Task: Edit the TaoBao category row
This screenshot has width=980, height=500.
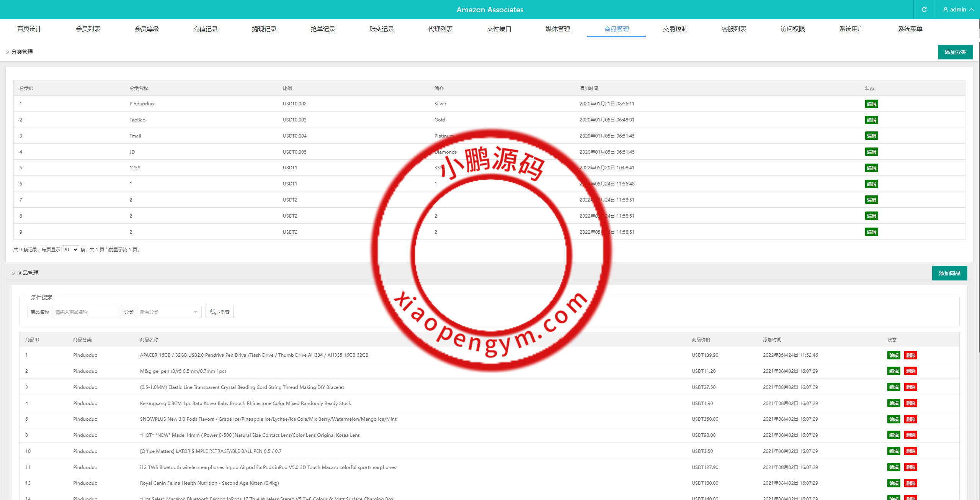Action: [871, 120]
